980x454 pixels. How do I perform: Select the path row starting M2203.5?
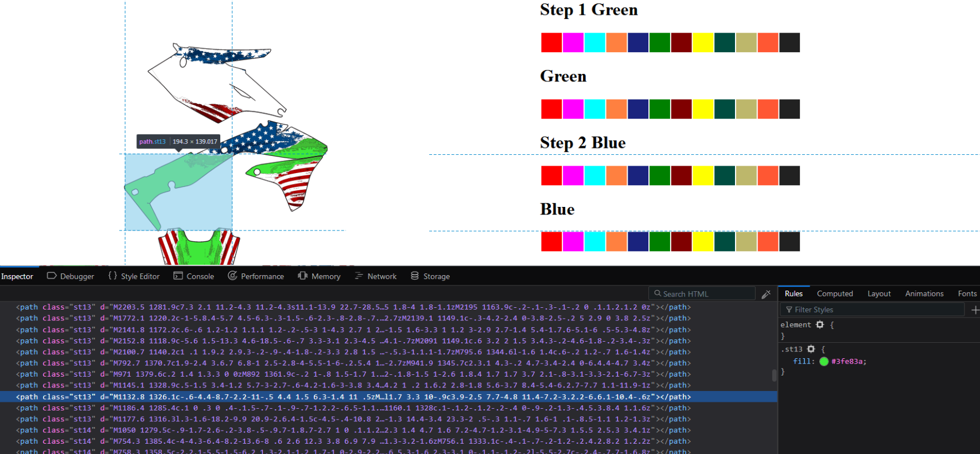click(388, 307)
